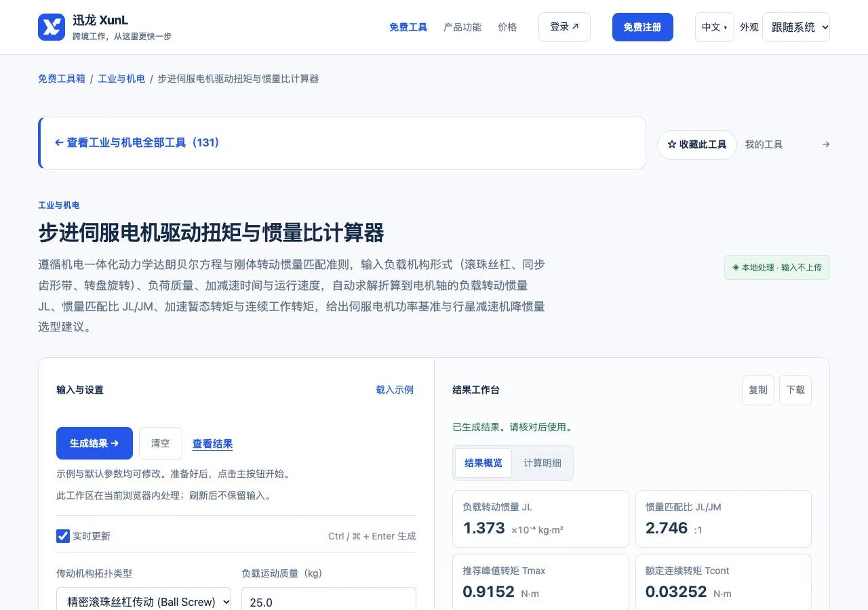Viewport: 868px width, 610px height.
Task: Click the 生成结果 button
Action: [94, 443]
